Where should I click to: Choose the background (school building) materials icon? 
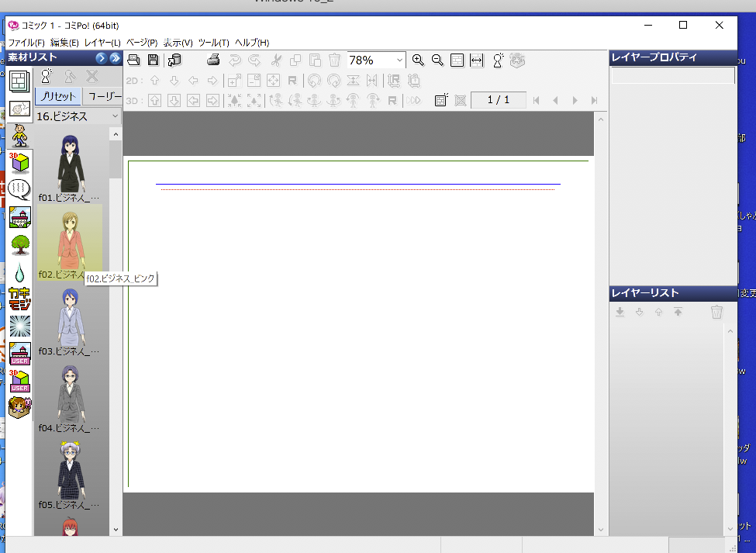point(19,217)
